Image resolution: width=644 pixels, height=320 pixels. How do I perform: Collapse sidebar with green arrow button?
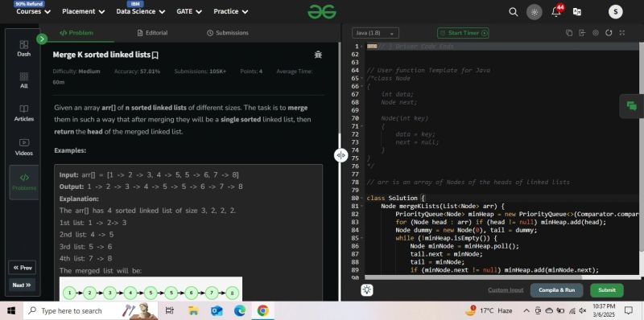(42, 39)
